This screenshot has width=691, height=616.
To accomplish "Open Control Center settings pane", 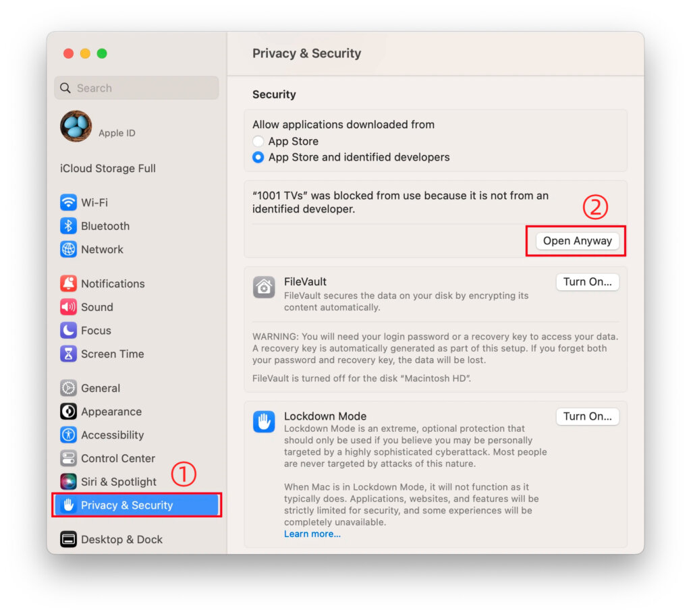I will (x=117, y=458).
